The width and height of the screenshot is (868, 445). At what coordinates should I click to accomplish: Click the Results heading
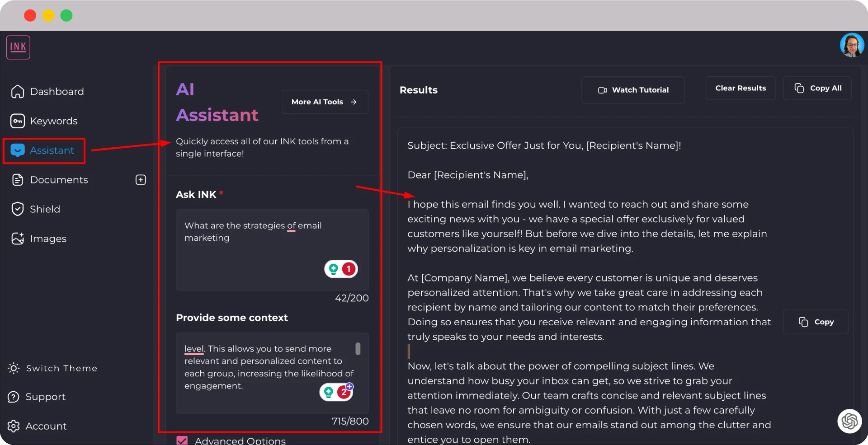pos(419,90)
